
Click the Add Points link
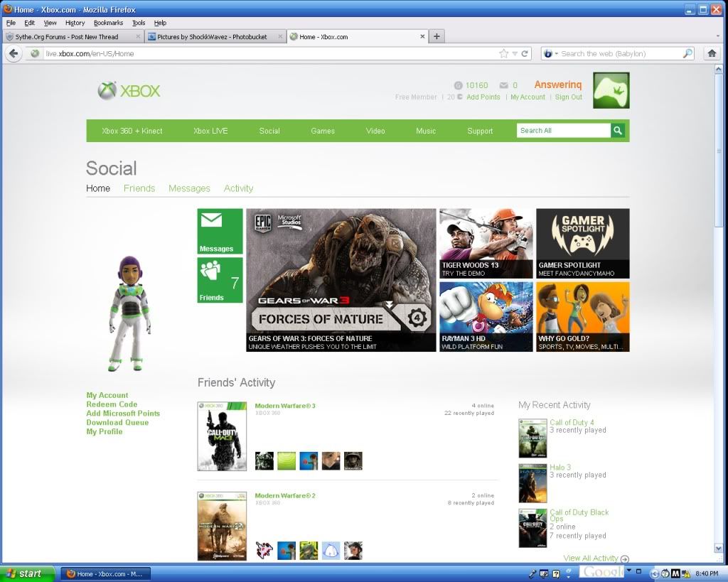pos(483,97)
